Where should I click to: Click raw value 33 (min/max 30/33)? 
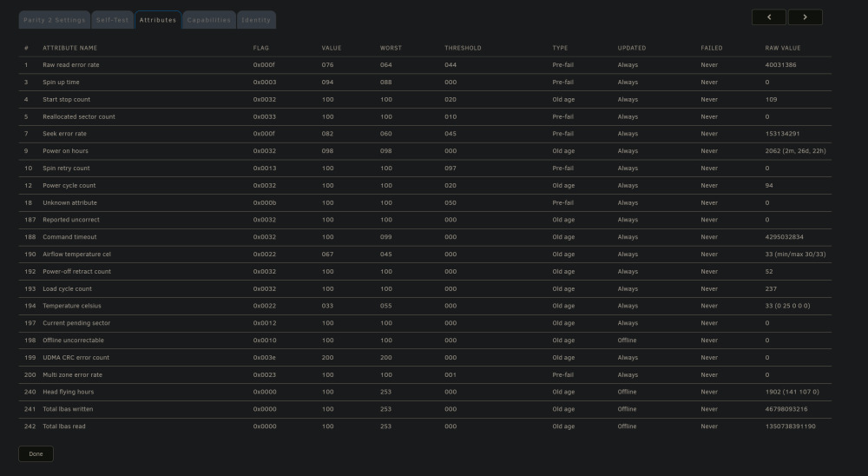point(795,255)
